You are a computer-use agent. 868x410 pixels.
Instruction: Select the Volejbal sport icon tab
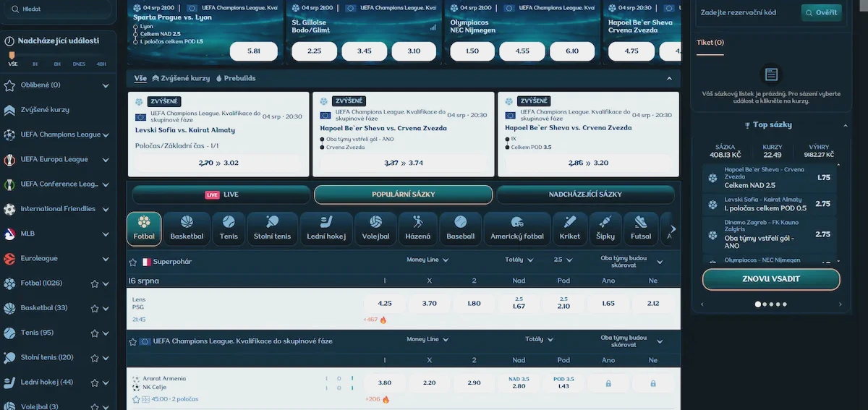point(376,228)
